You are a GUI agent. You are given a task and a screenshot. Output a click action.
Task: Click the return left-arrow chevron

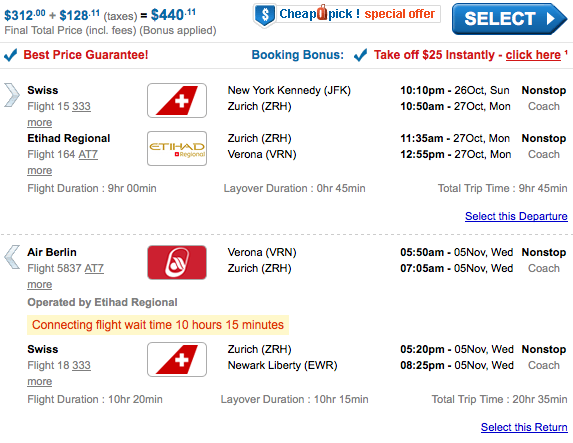click(12, 257)
